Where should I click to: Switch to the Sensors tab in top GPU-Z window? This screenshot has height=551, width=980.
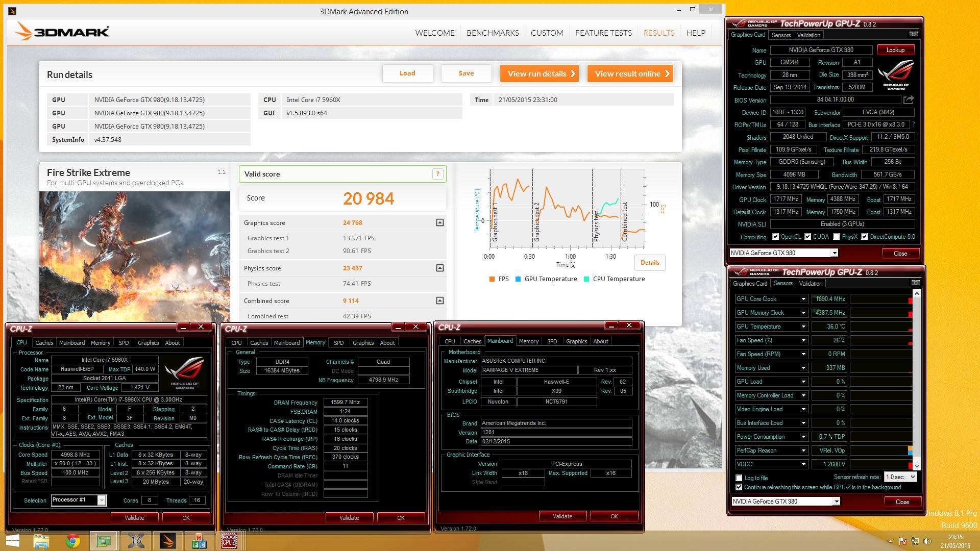(x=781, y=35)
